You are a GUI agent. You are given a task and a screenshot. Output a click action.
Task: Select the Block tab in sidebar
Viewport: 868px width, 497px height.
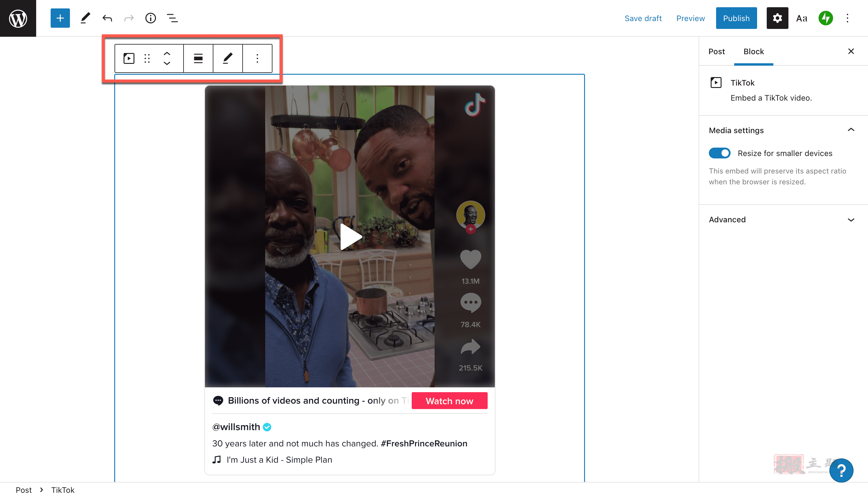(x=753, y=52)
